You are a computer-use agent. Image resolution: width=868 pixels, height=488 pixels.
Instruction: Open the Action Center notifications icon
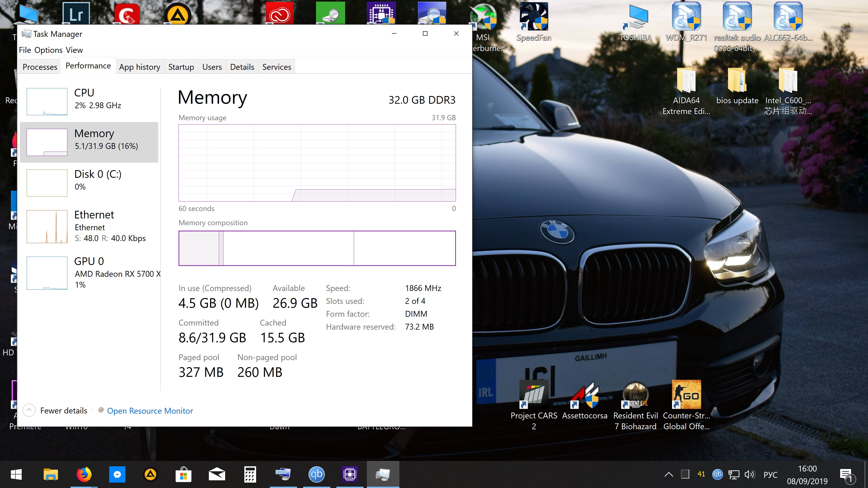(847, 475)
